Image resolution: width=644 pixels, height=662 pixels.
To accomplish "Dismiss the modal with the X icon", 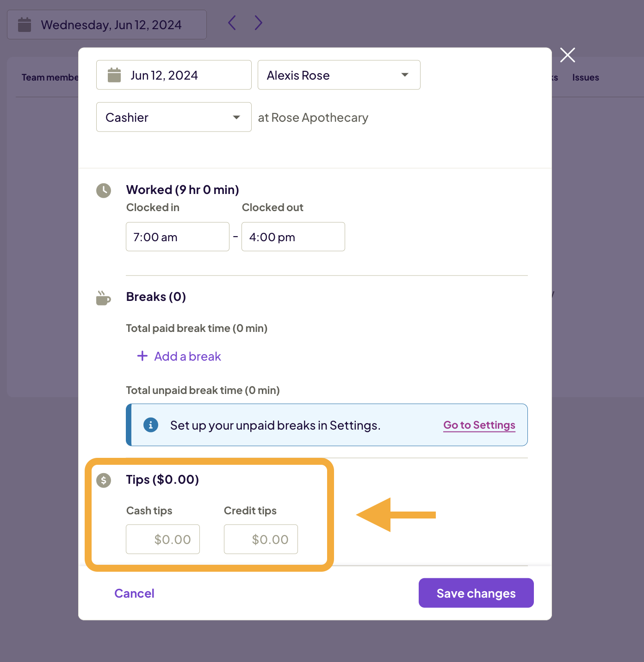I will tap(567, 55).
